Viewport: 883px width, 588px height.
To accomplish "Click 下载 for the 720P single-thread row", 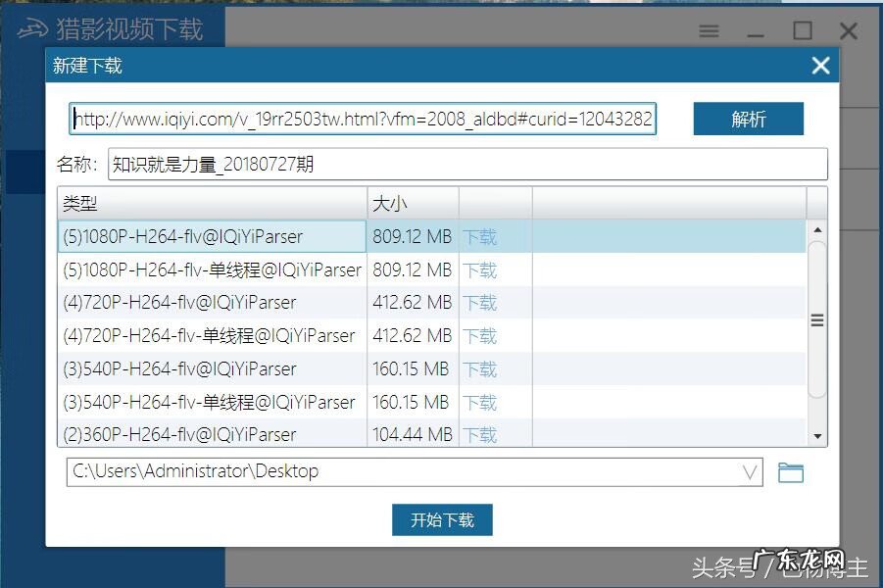I will pos(480,336).
